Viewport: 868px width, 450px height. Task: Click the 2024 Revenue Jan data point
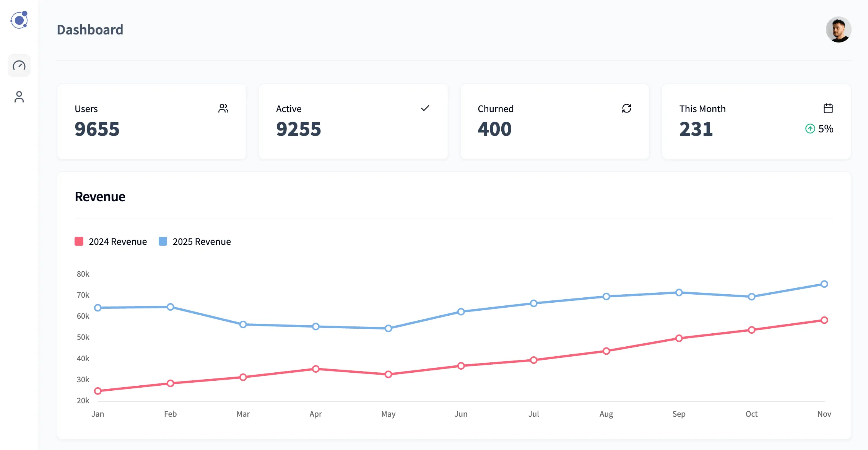point(98,391)
